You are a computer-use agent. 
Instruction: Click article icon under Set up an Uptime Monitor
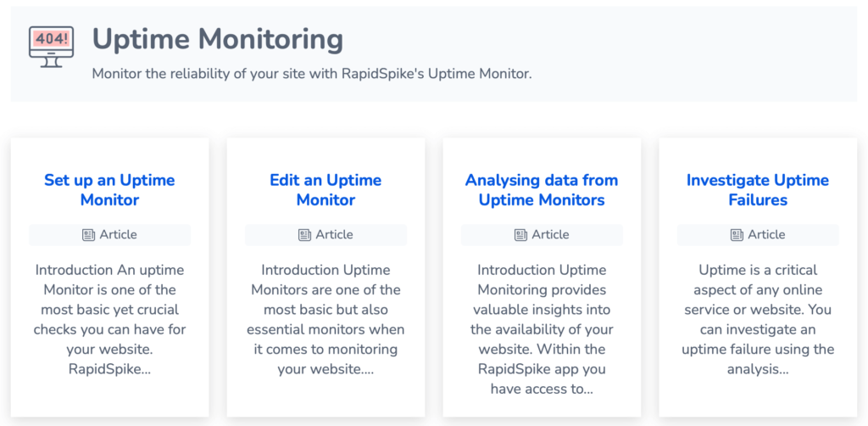click(88, 235)
